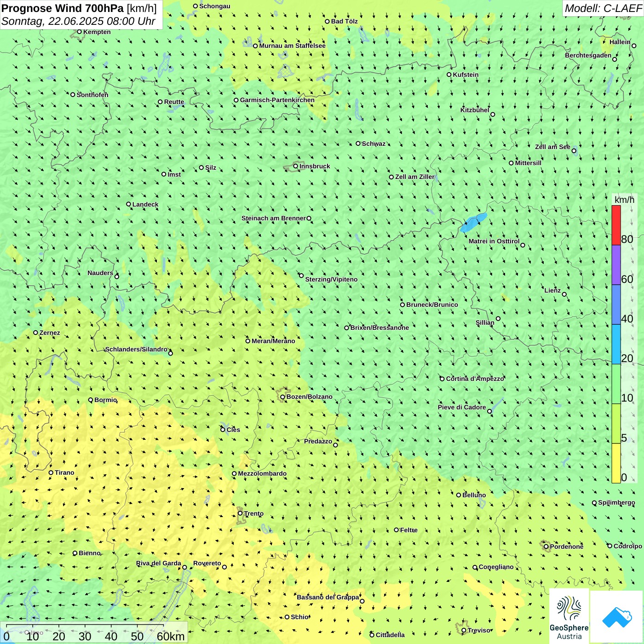Click the 'Kempten' label

(x=97, y=32)
